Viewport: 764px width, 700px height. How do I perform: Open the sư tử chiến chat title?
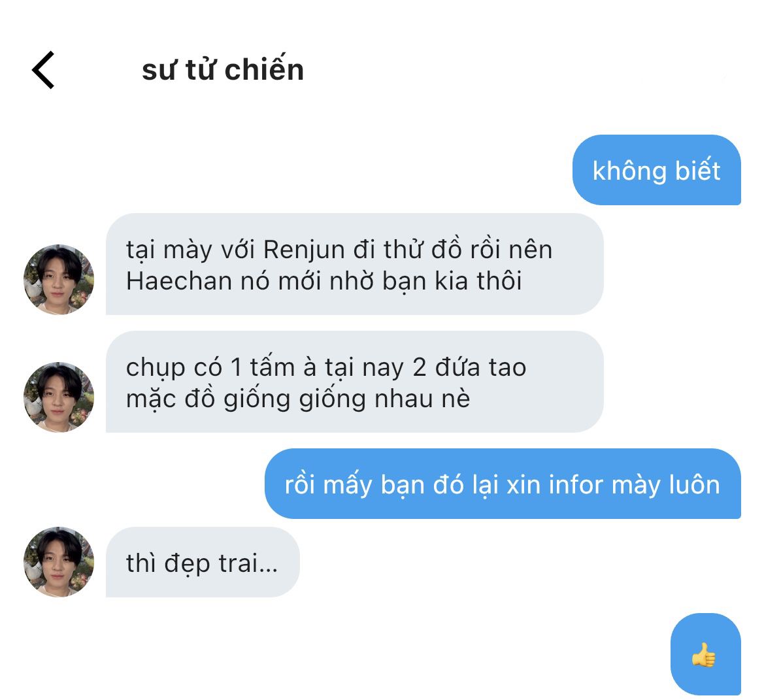pyautogui.click(x=223, y=69)
